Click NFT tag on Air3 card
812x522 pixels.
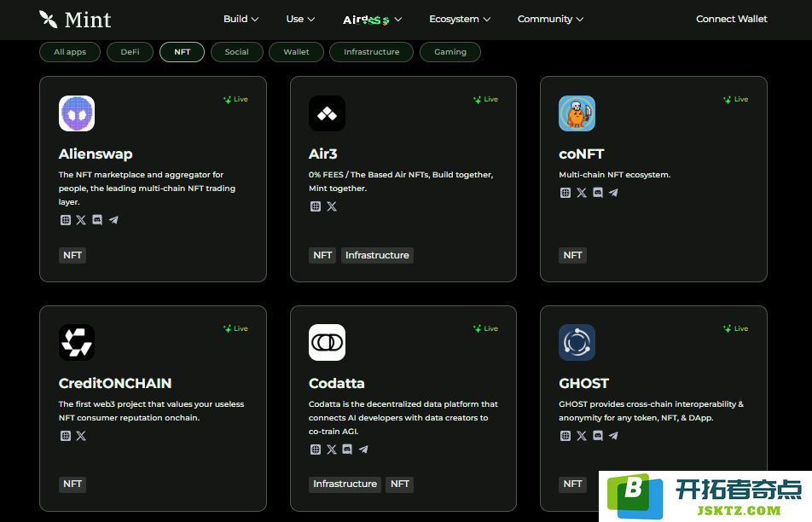(322, 255)
